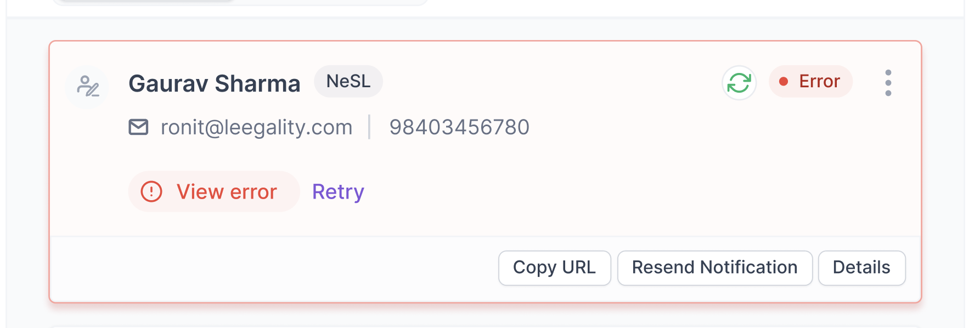Viewport: 980px width, 328px height.
Task: Click the phone number 98403456780
Action: [459, 127]
